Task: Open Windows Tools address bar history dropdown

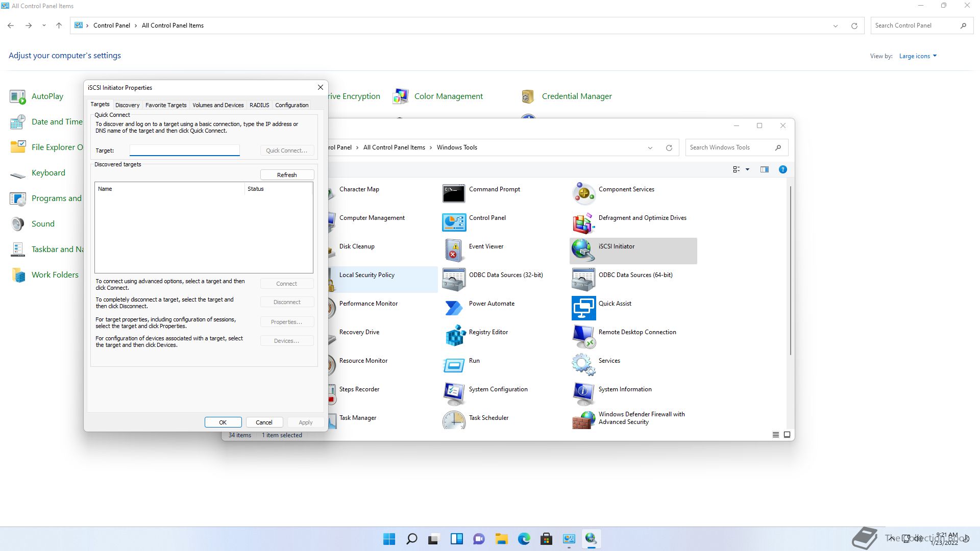Action: [650, 147]
